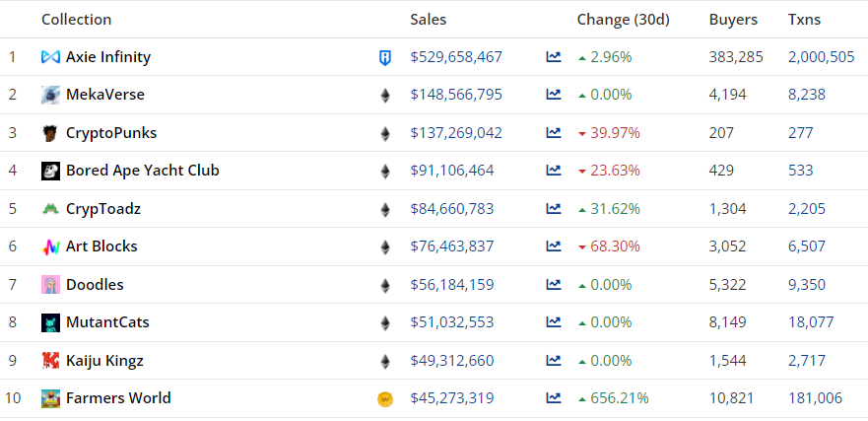Click the Ethereum icon in CryptoPunks row

coord(384,133)
